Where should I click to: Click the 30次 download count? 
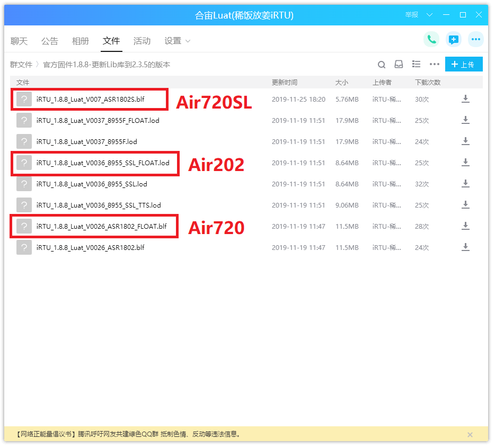422,100
